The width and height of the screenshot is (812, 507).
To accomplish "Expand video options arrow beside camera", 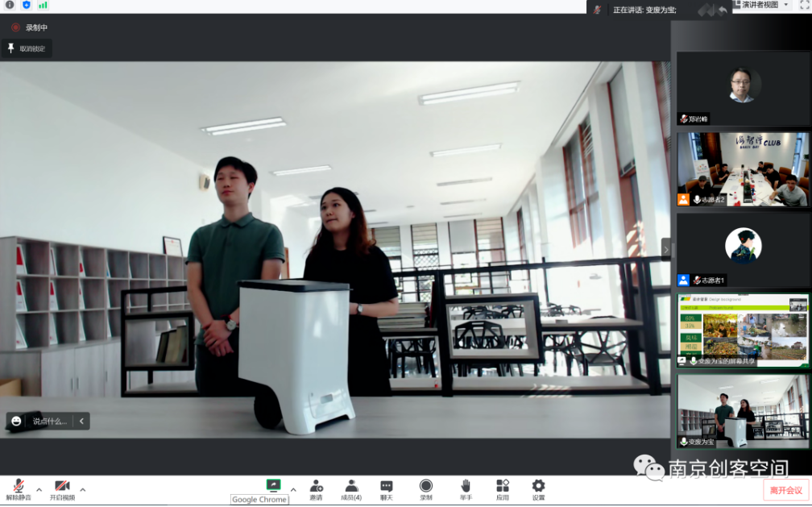I will click(x=82, y=489).
